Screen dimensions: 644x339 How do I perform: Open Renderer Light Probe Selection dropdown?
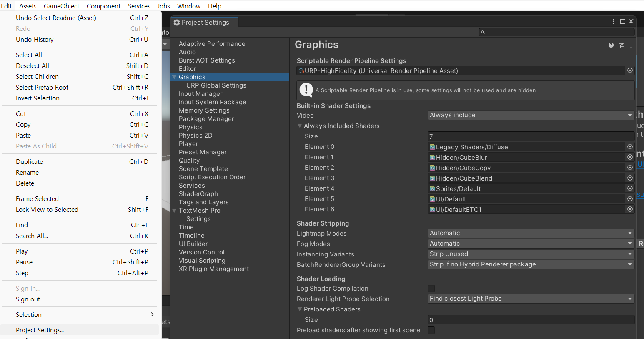531,299
